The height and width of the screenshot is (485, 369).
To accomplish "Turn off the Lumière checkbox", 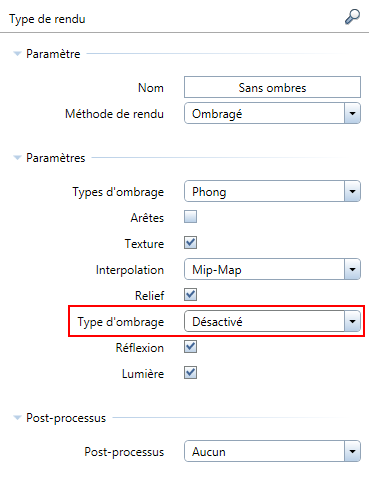I will 191,373.
